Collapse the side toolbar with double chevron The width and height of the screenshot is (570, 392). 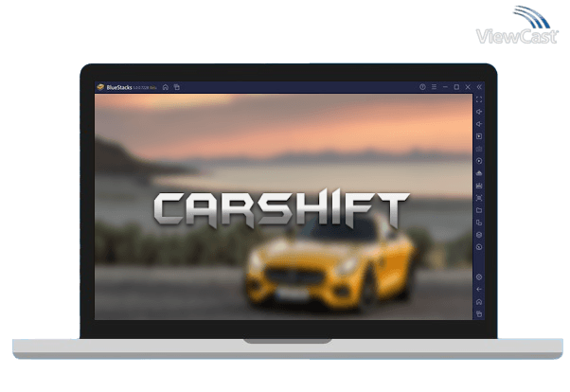[479, 87]
